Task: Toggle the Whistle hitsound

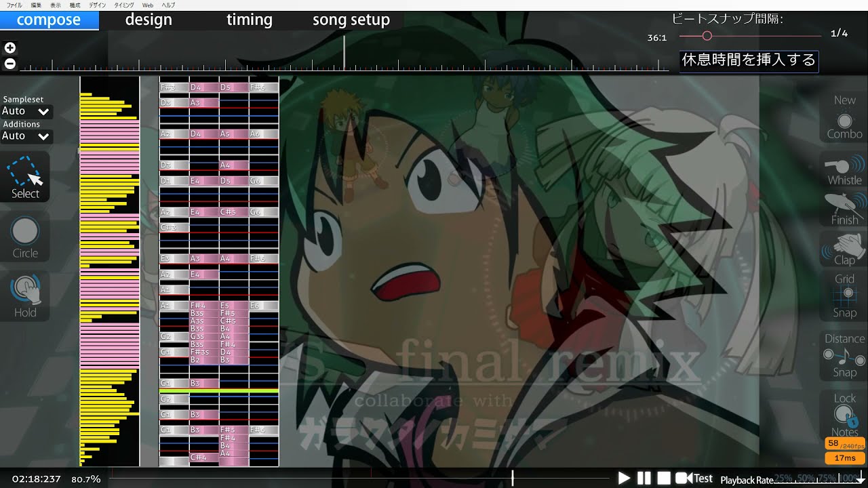Action: 844,170
